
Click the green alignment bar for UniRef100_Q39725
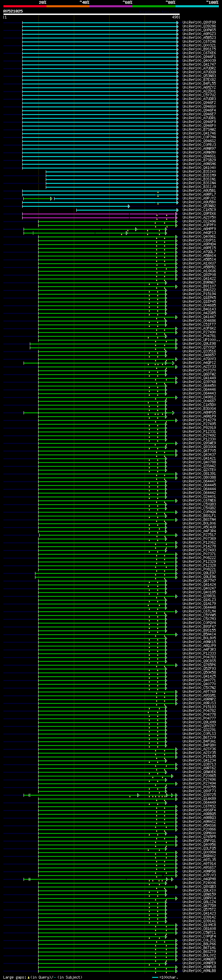(x=101, y=795)
